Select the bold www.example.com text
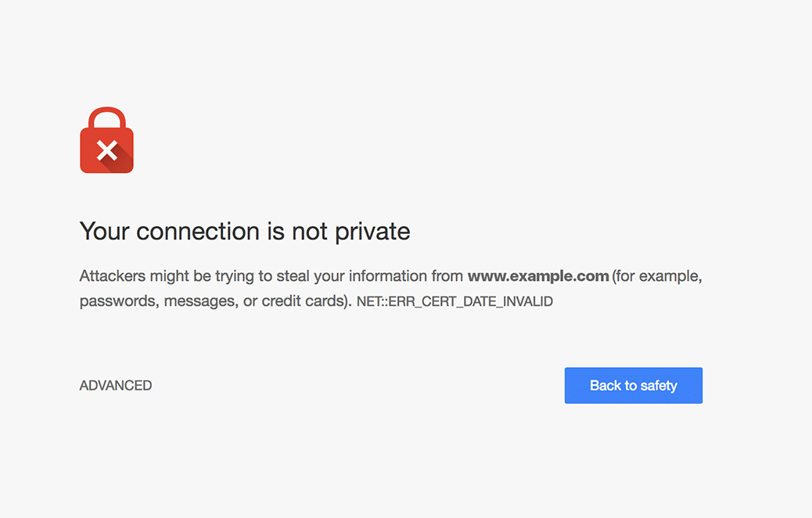 tap(537, 275)
